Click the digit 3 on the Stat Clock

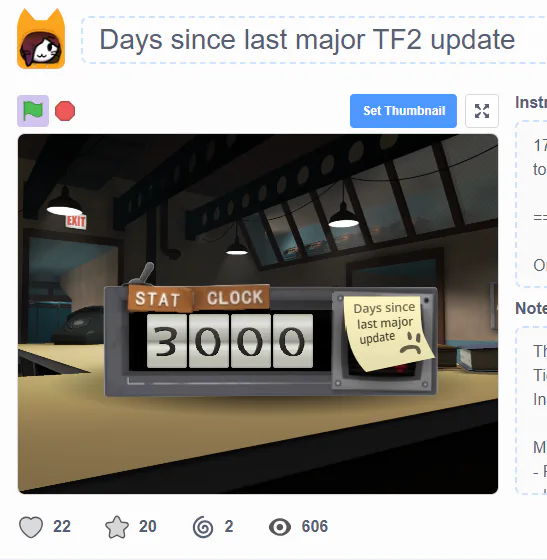point(167,341)
